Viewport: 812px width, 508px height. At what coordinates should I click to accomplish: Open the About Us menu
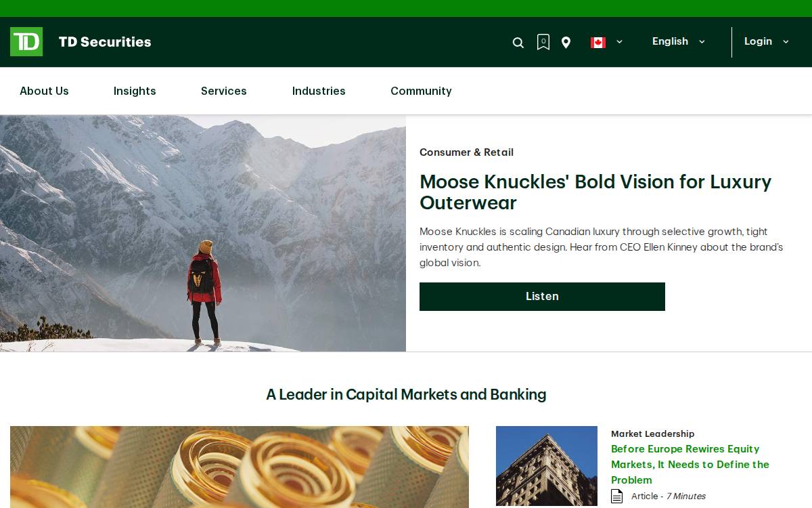tap(44, 91)
